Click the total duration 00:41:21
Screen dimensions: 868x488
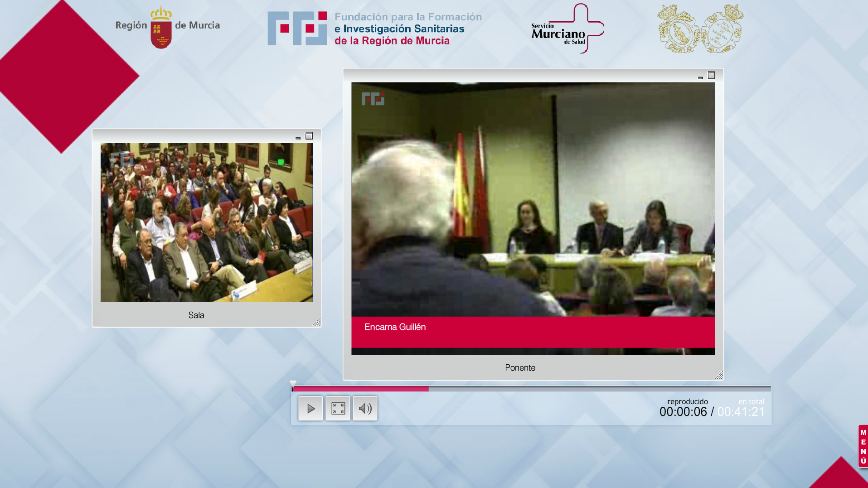tap(741, 412)
